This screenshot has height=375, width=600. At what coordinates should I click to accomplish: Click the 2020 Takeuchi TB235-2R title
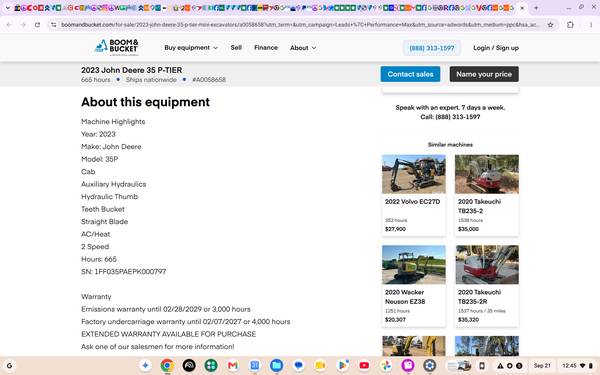[x=479, y=297]
